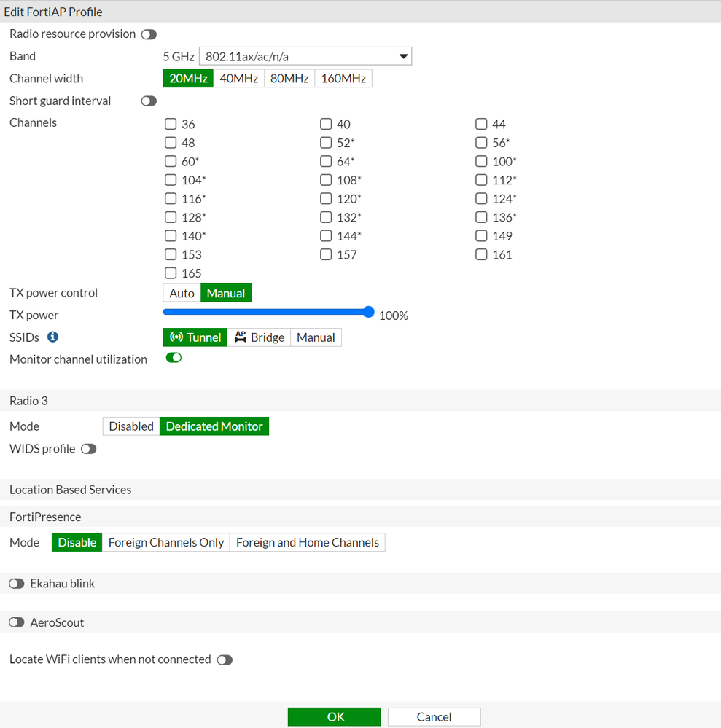Toggle Short guard interval switch
The image size is (721, 728).
tap(149, 101)
